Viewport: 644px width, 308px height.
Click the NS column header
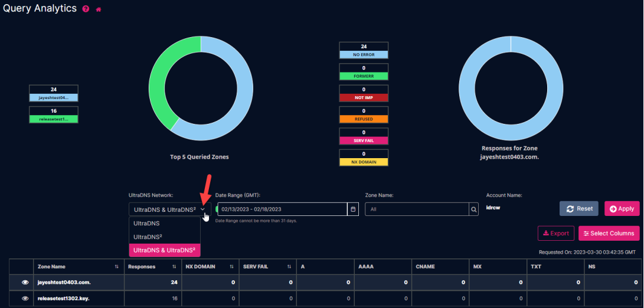612,267
